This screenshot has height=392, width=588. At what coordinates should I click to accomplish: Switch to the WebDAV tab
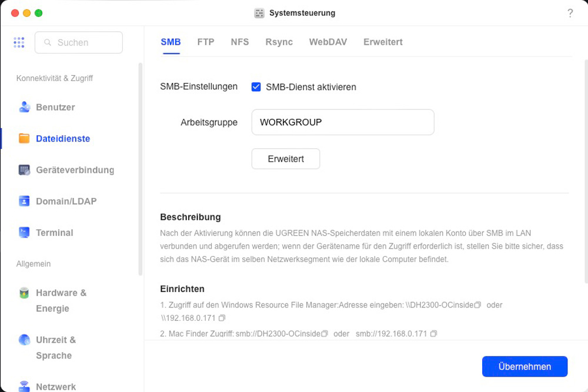328,42
